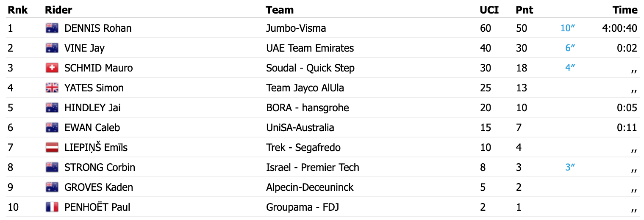Click the 3″ bonus for STRONG Corbin

click(x=570, y=168)
